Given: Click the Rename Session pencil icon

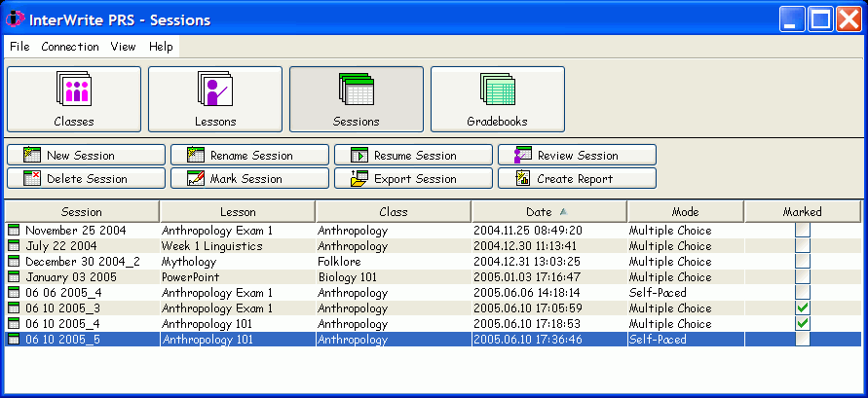Looking at the screenshot, I should [196, 155].
